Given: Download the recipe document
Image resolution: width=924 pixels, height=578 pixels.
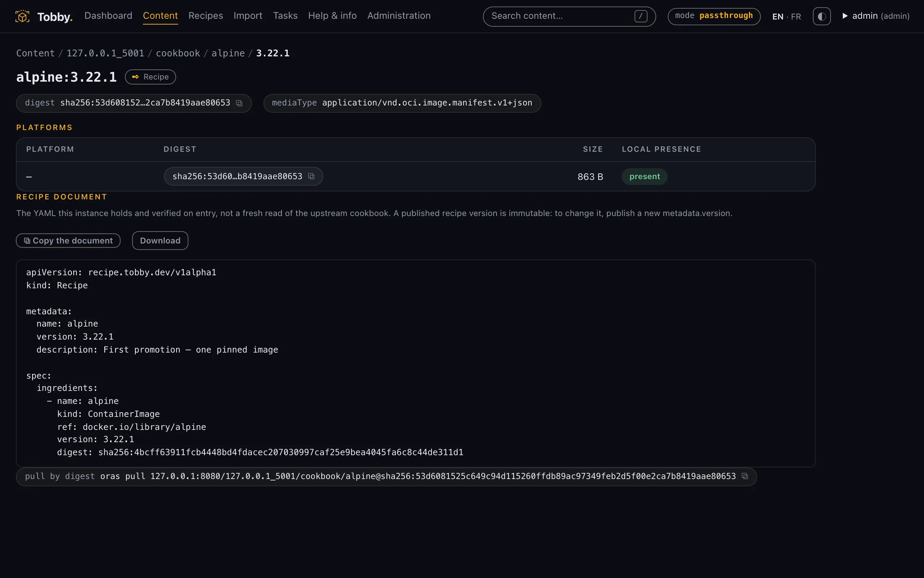Looking at the screenshot, I should click(x=160, y=241).
